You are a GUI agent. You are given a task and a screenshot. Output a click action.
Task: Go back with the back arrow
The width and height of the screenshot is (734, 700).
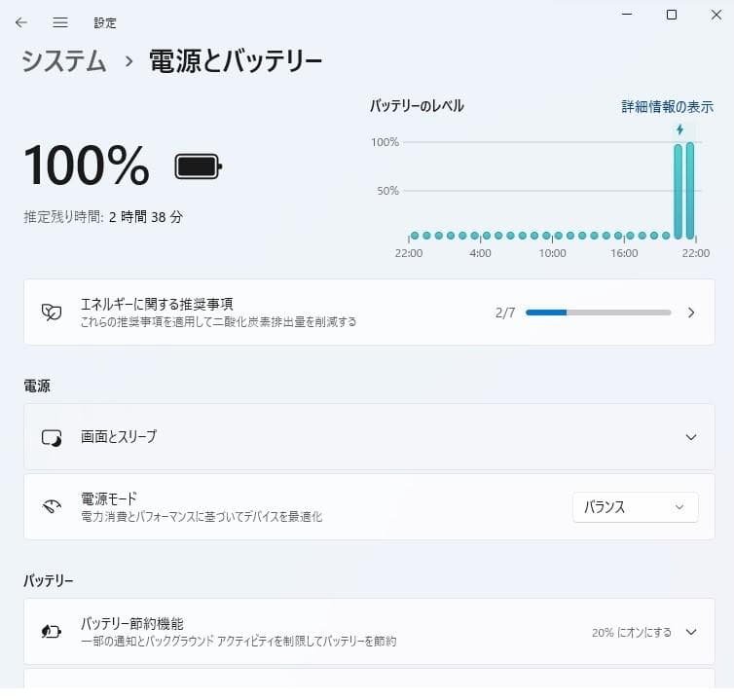click(x=21, y=22)
